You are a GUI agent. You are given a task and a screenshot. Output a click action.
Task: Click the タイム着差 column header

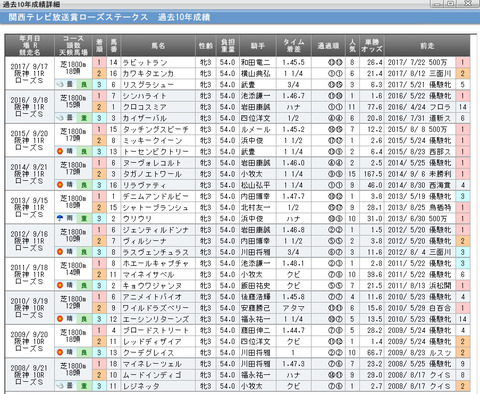click(294, 46)
